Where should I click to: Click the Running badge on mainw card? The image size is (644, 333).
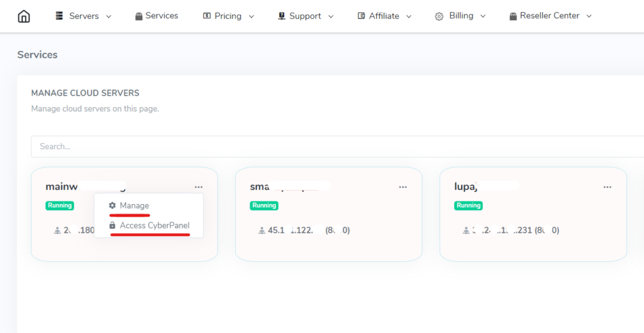coord(60,205)
